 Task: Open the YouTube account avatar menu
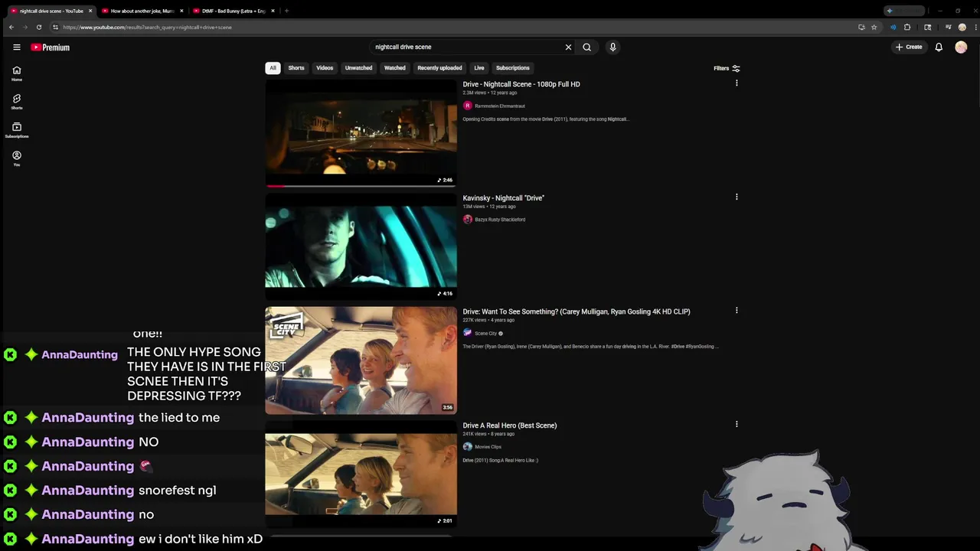(x=961, y=47)
